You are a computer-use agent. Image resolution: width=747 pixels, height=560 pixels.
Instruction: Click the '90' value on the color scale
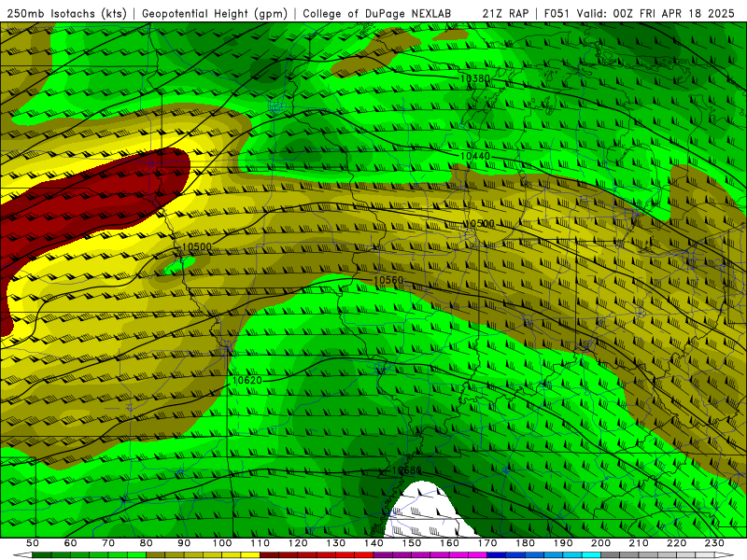coord(184,543)
